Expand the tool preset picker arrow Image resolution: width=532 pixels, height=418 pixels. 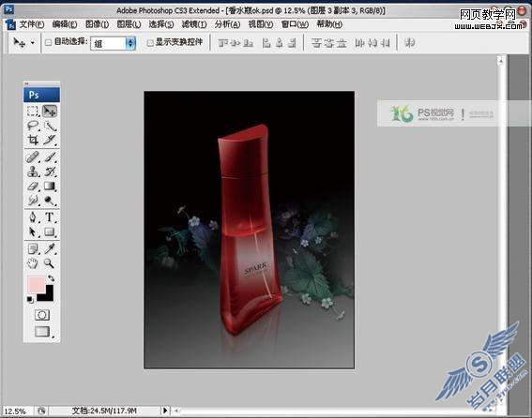click(33, 43)
